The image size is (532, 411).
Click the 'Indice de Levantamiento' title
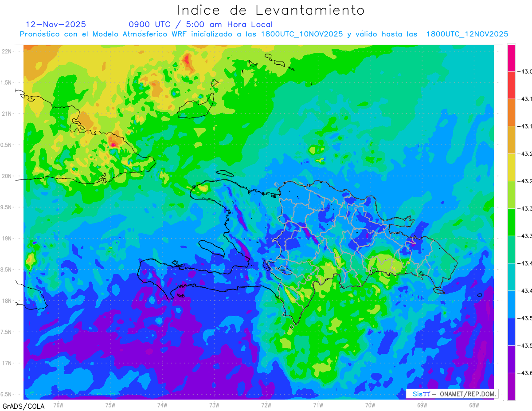[271, 10]
